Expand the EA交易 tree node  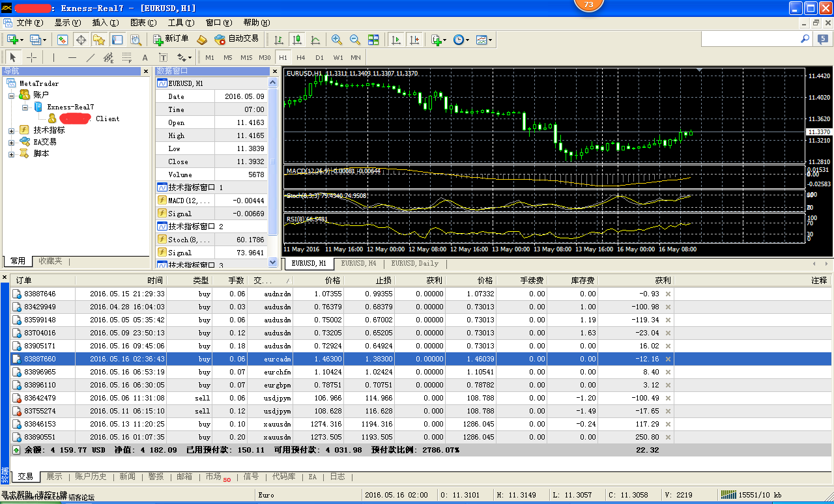coord(11,142)
